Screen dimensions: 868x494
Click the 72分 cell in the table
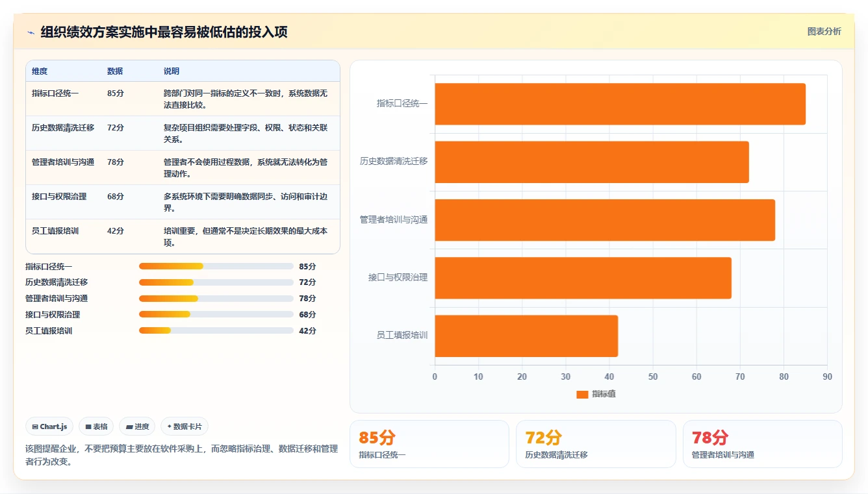click(116, 128)
